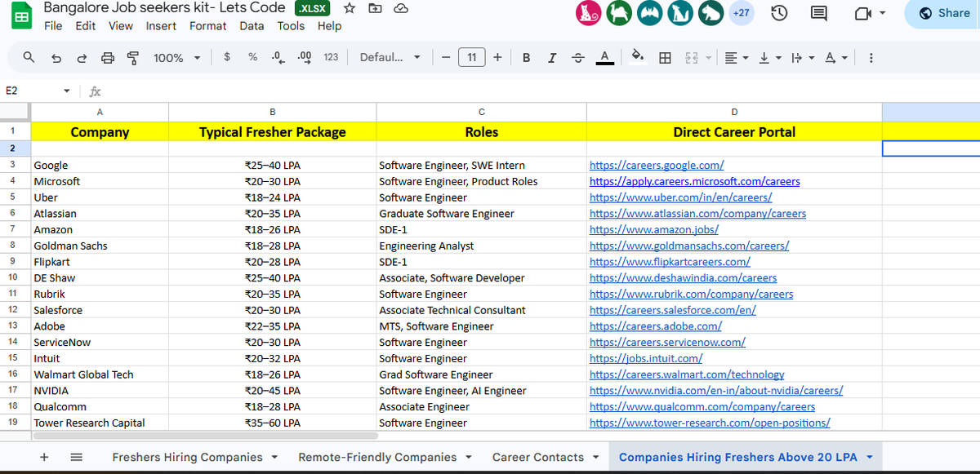Open the search menus magnifier
This screenshot has width=980, height=474.
point(29,58)
